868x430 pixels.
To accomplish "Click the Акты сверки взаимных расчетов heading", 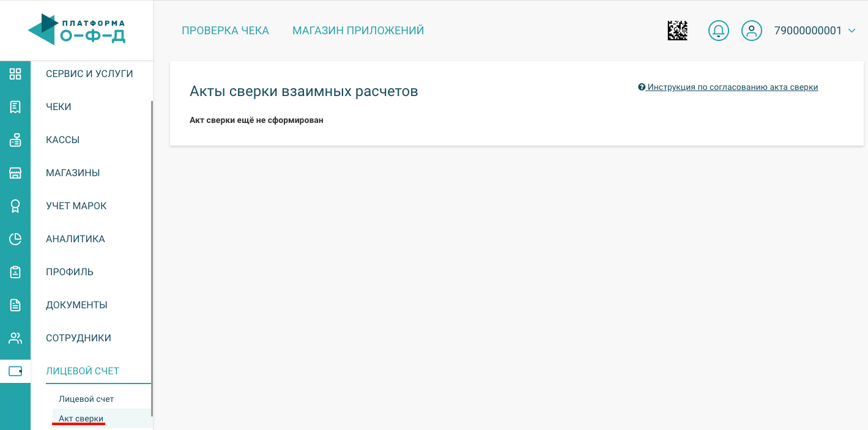I will click(x=304, y=92).
